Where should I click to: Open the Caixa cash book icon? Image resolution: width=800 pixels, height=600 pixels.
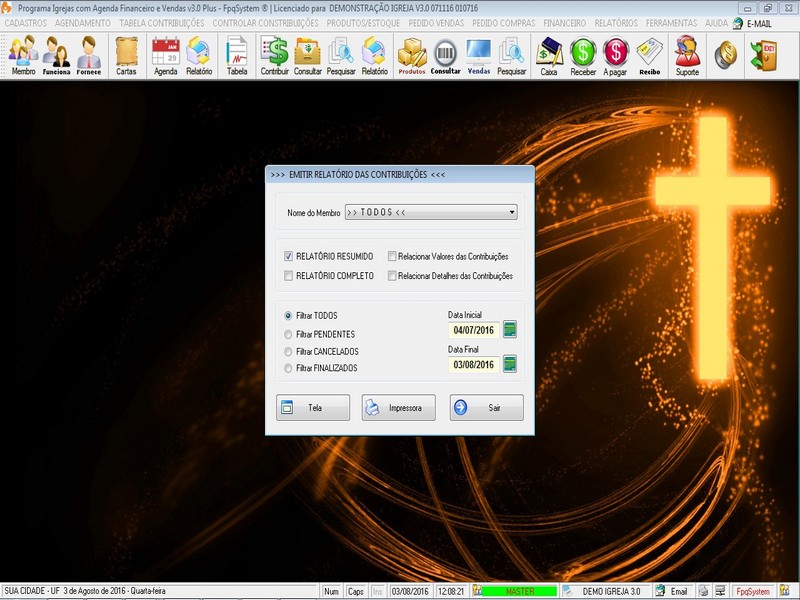(549, 56)
